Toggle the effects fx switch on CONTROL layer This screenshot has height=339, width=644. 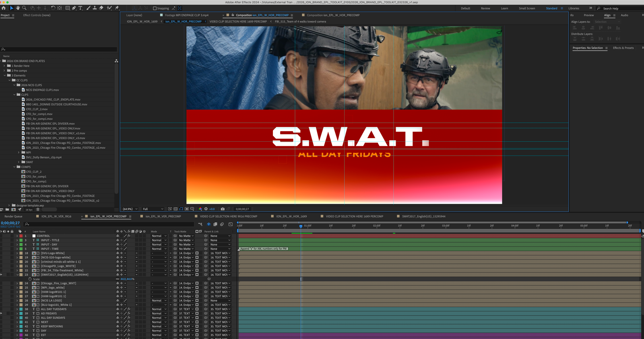tap(129, 236)
